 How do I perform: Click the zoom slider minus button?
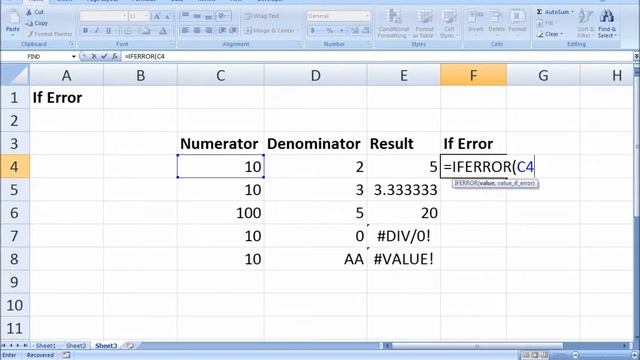(575, 356)
